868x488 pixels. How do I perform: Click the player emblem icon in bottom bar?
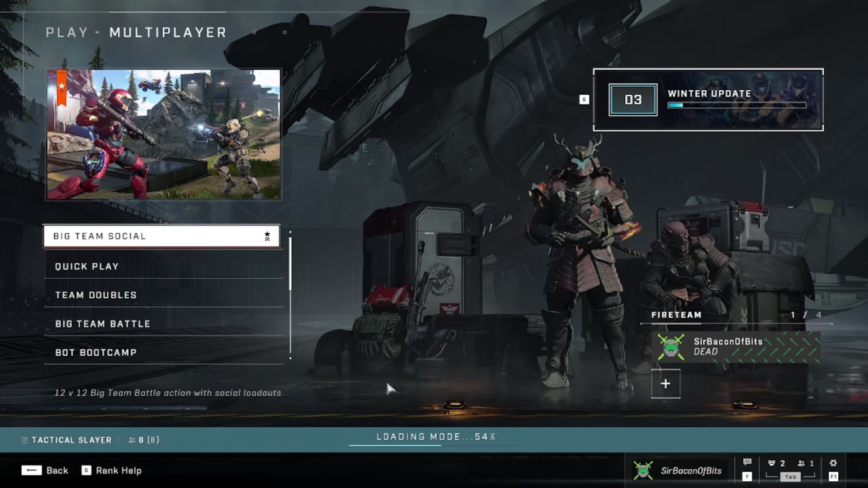(x=643, y=470)
